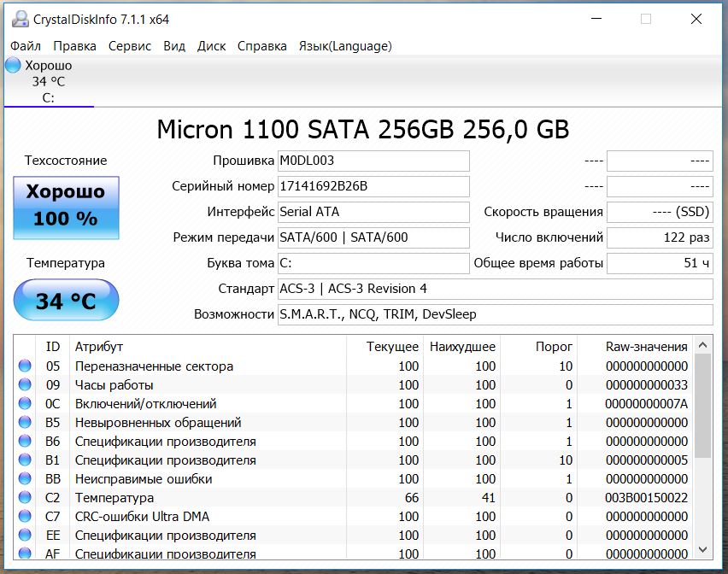
Task: Open the Справка menu
Action: [261, 46]
